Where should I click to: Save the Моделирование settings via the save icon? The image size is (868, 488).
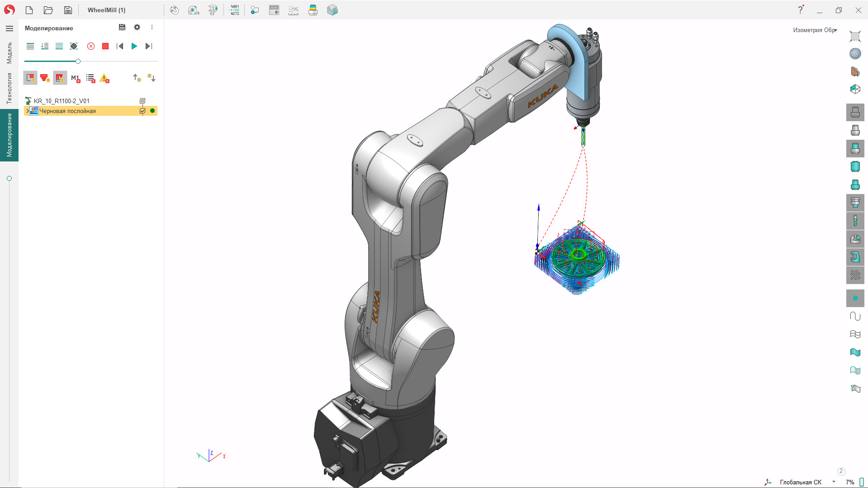coord(122,28)
